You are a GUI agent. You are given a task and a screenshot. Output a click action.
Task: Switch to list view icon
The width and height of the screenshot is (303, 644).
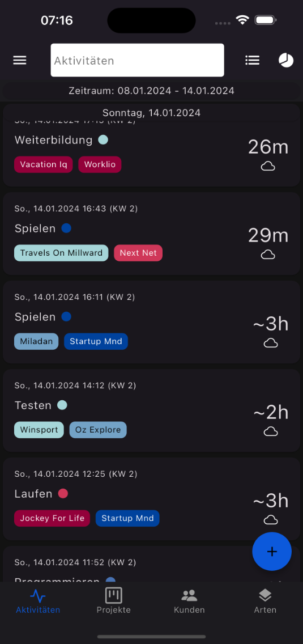[x=252, y=60]
